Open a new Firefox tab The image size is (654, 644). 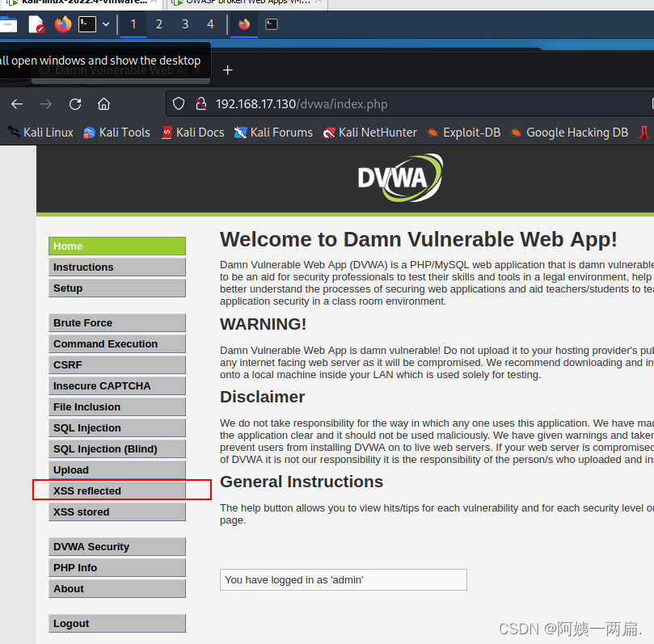[227, 70]
